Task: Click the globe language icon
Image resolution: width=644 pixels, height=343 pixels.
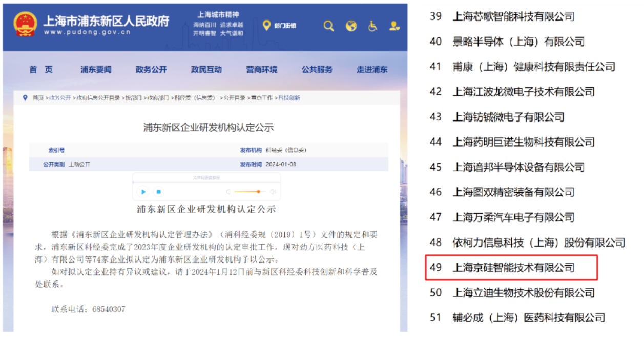Action: pos(351,26)
